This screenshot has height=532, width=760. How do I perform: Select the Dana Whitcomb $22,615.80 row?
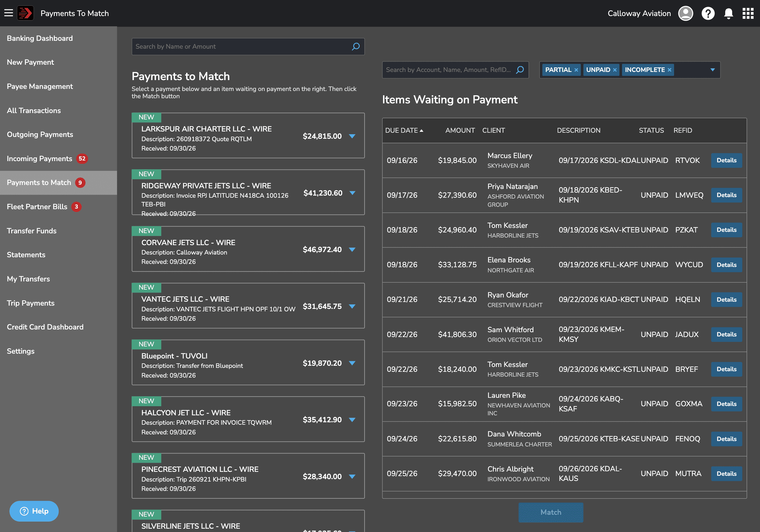coord(564,439)
